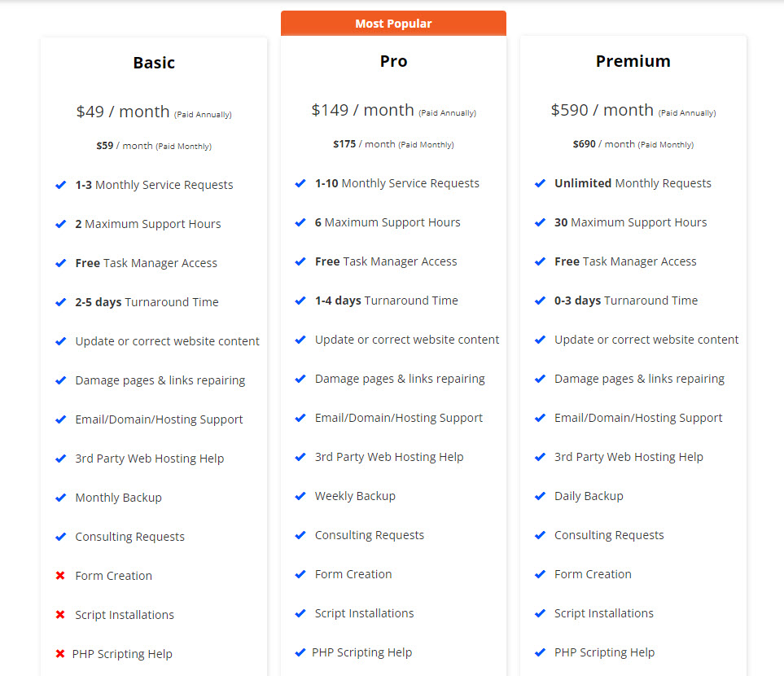Click Basic plan's 3rd Party Web Hosting Help
Image resolution: width=784 pixels, height=676 pixels.
(x=150, y=459)
